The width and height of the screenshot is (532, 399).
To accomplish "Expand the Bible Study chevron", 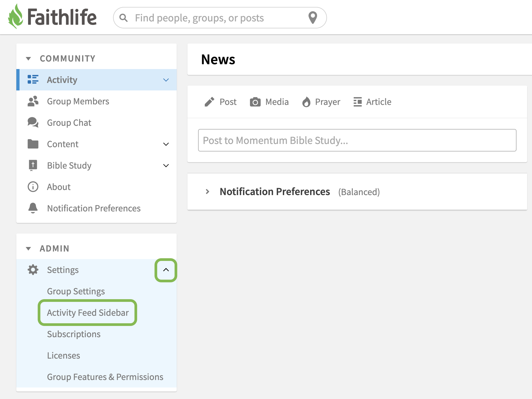I will coord(166,166).
